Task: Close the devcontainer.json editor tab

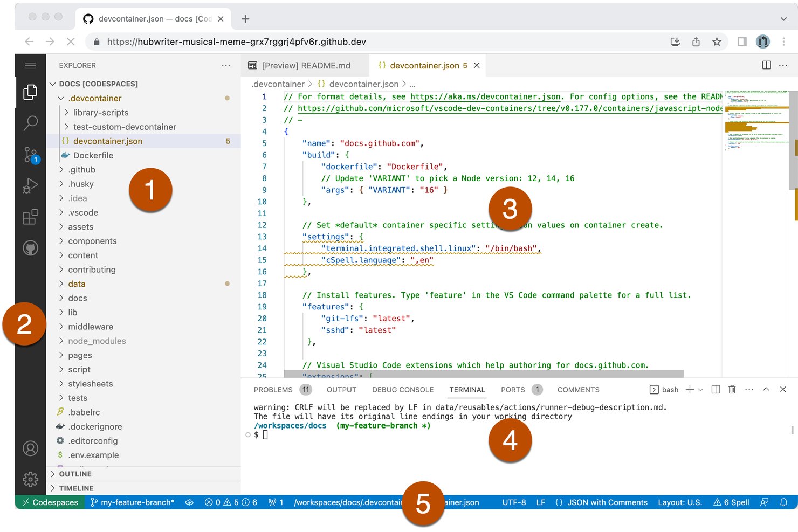Action: click(x=477, y=65)
